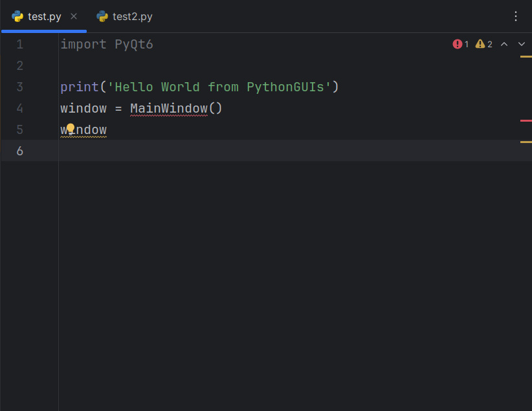Viewport: 532px width, 411px height.
Task: Open the editor tabs three-dot menu
Action: point(515,16)
